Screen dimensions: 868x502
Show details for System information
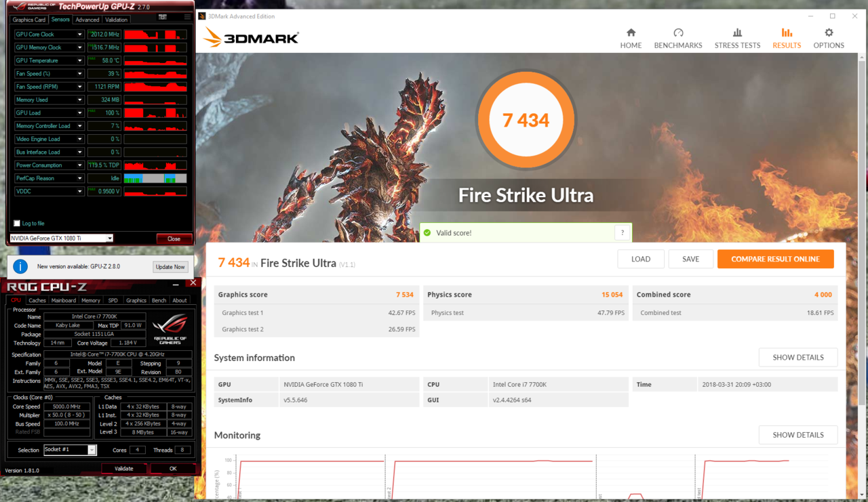tap(798, 357)
